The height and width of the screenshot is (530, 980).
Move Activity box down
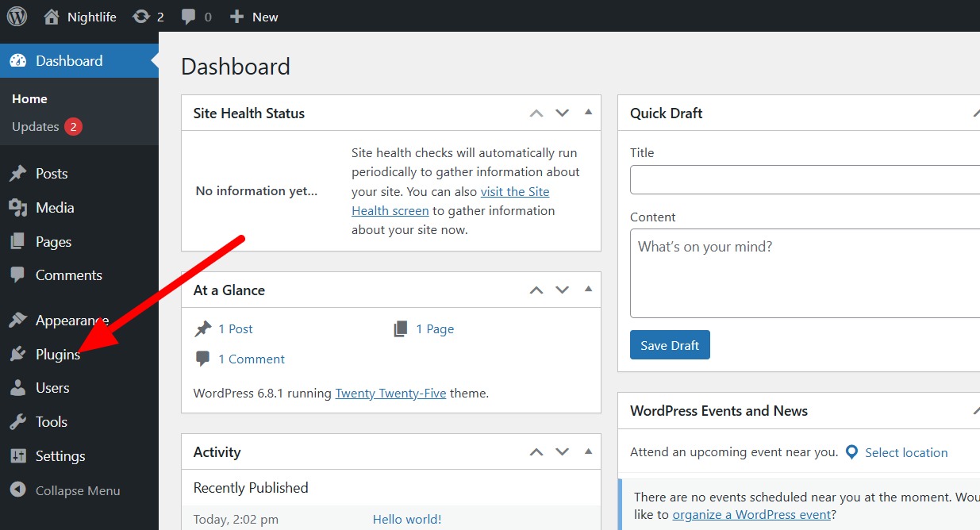point(563,452)
